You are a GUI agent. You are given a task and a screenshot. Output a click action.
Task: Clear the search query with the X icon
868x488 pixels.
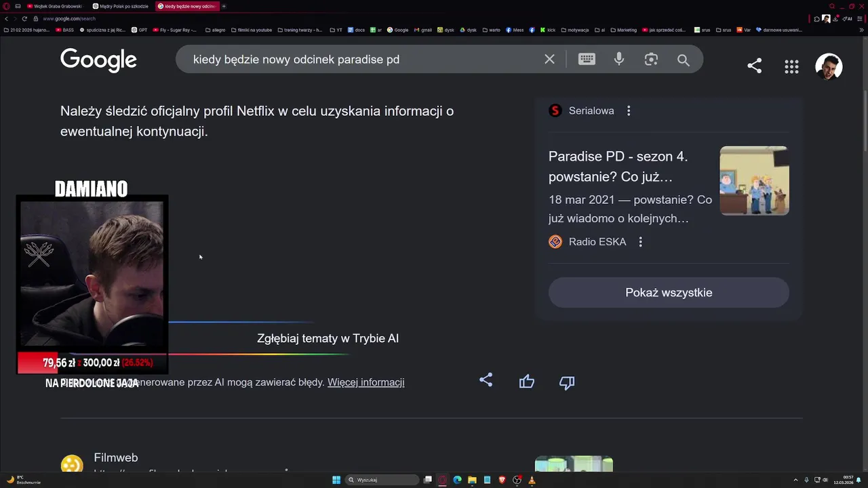click(x=549, y=60)
